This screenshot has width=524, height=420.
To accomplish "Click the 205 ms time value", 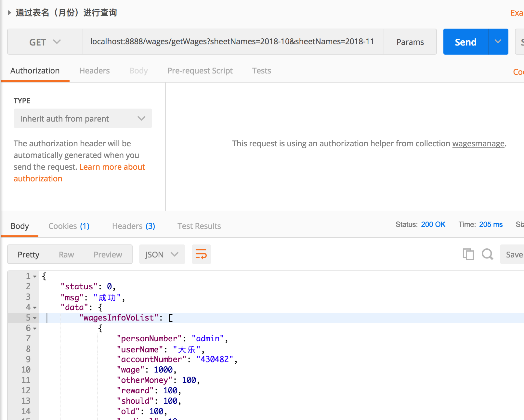I will point(491,224).
